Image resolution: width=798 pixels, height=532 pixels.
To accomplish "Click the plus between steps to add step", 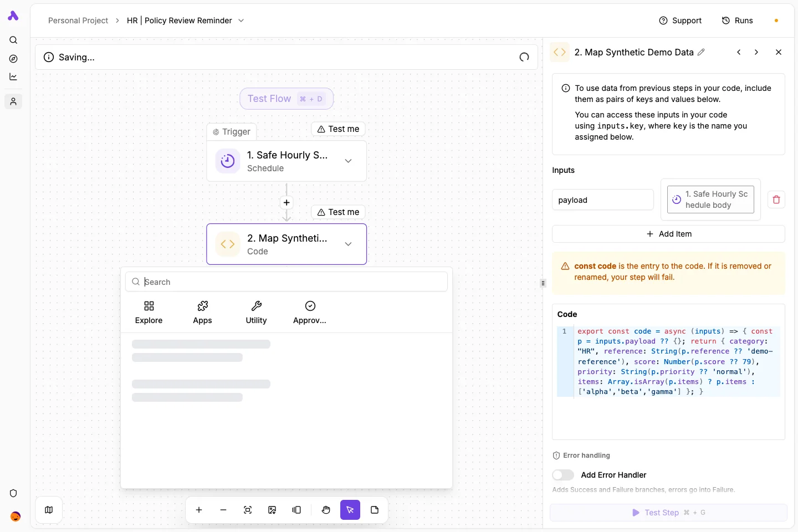I will click(x=287, y=202).
